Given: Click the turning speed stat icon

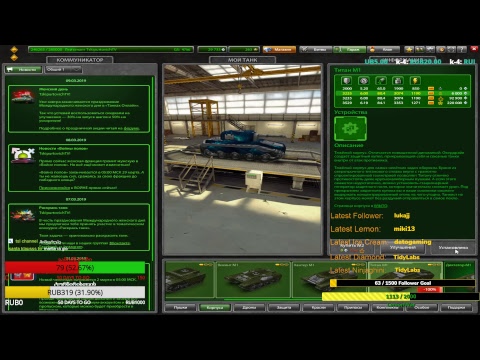Looking at the screenshot, I should [381, 81].
